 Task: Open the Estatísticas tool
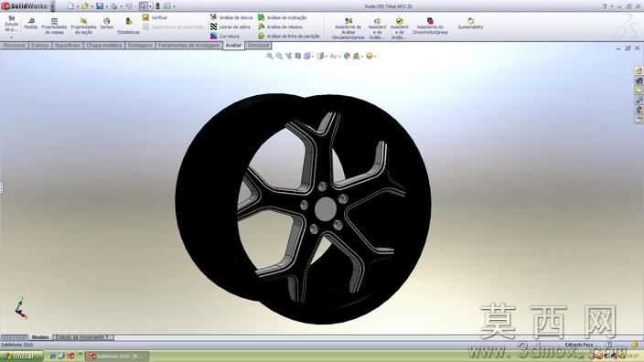128,26
